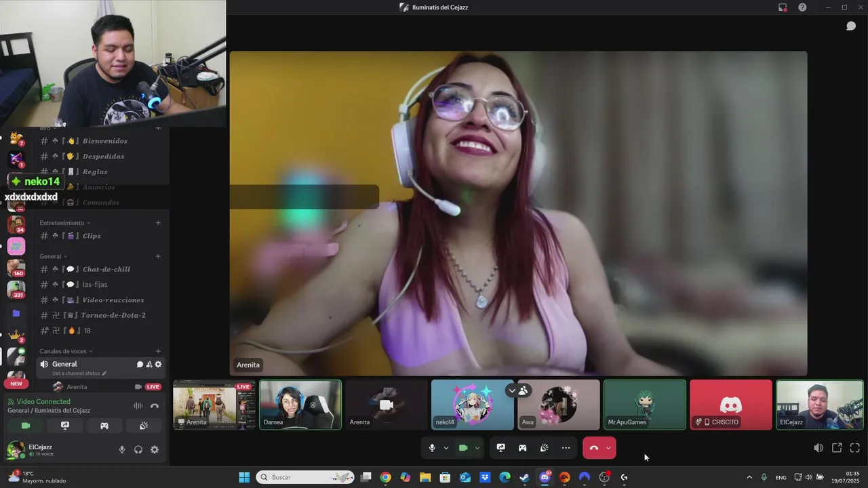Viewport: 868px width, 488px height.
Task: Adjust stream volume speaker icon
Action: [818, 448]
